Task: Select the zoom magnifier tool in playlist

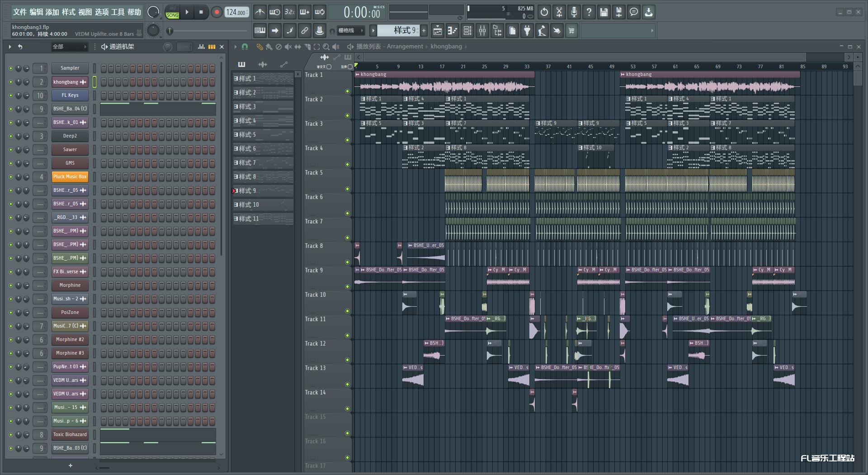Action: point(326,47)
